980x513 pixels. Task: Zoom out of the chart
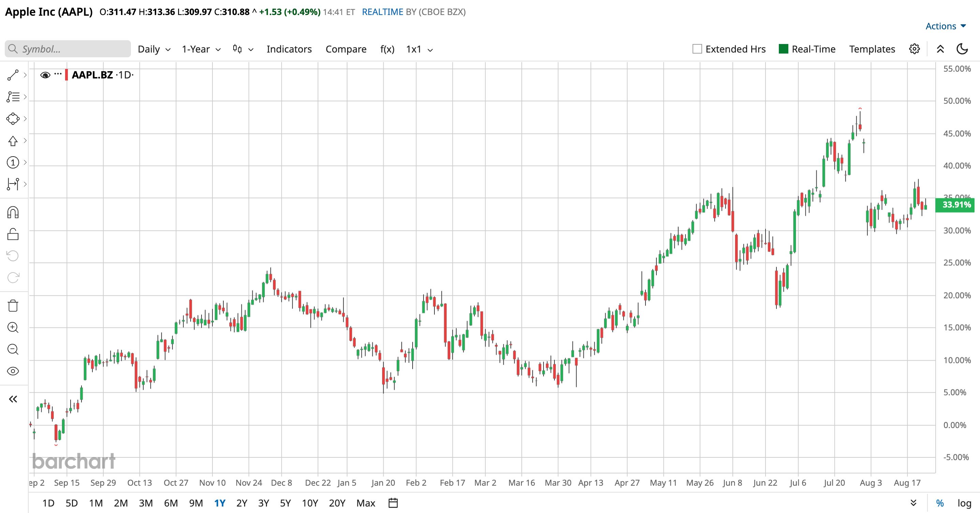(13, 349)
